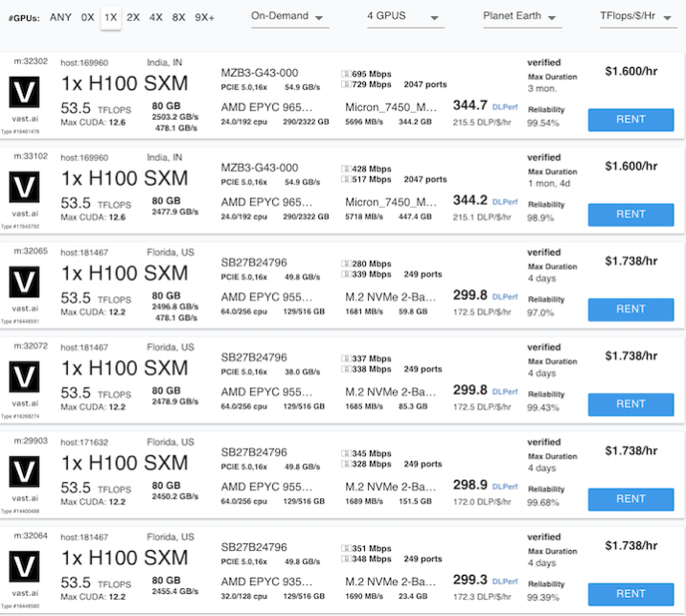Click 2503.2 GB/s memory bandwidth
The width and height of the screenshot is (686, 616).
(175, 117)
